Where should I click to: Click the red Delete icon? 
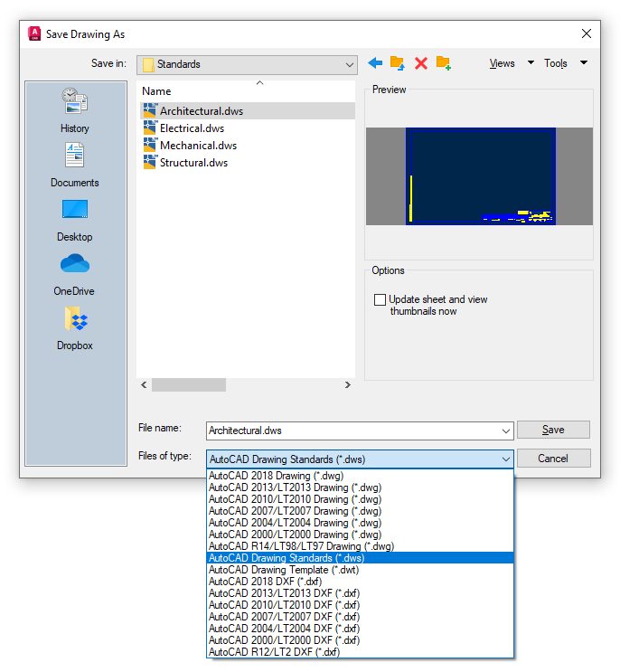point(421,63)
